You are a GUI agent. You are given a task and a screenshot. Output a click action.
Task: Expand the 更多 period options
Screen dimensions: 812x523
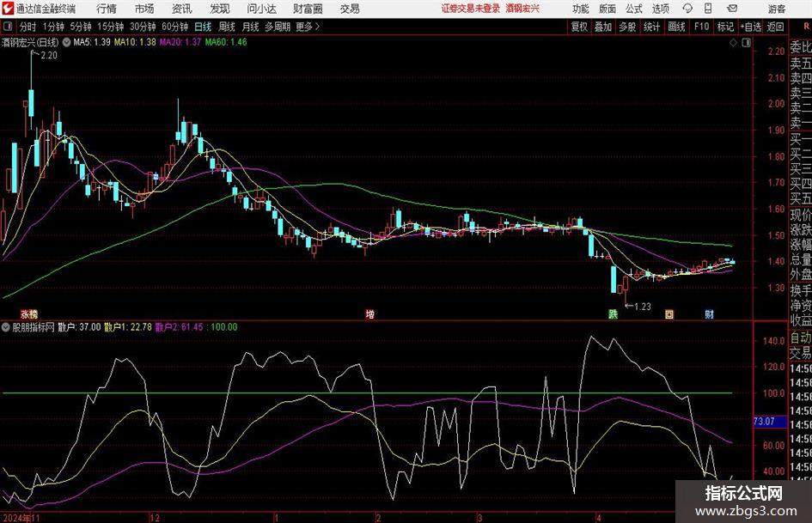pos(308,27)
